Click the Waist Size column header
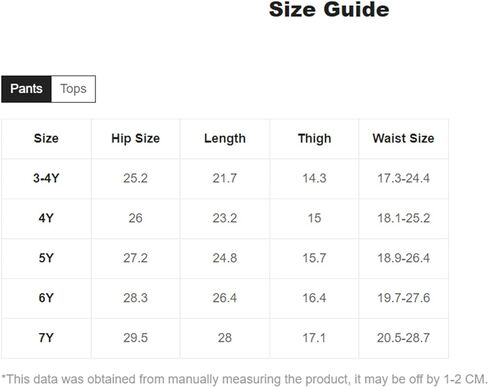 coord(403,138)
